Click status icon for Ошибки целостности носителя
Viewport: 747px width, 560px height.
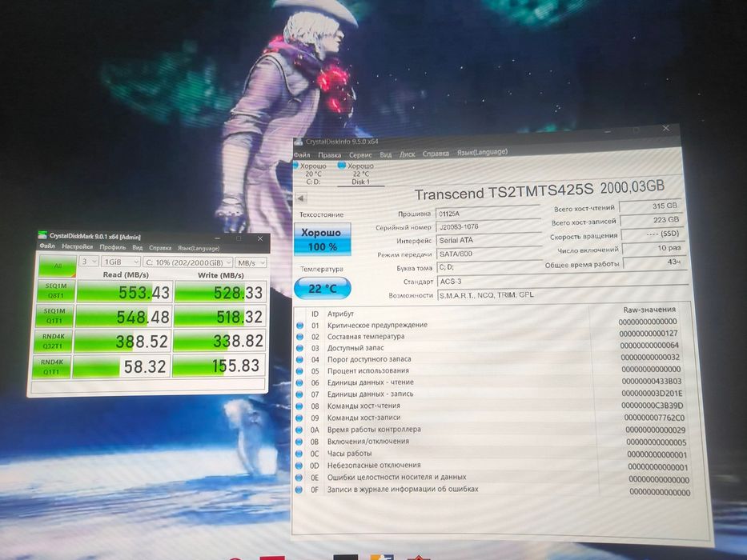299,478
